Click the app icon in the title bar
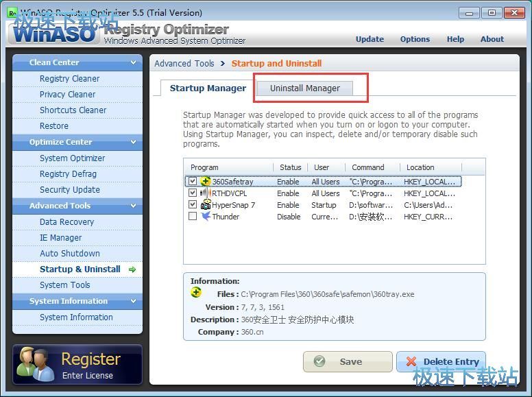The height and width of the screenshot is (397, 532). (12, 13)
